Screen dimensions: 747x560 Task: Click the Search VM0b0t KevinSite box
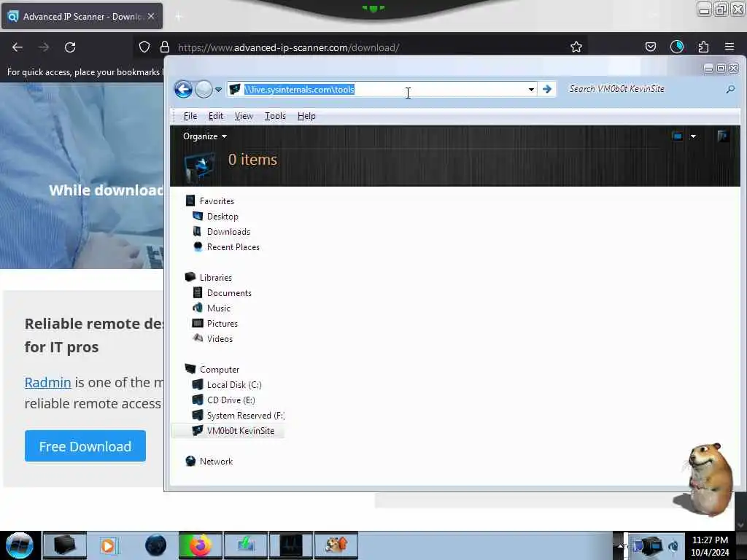(x=643, y=89)
